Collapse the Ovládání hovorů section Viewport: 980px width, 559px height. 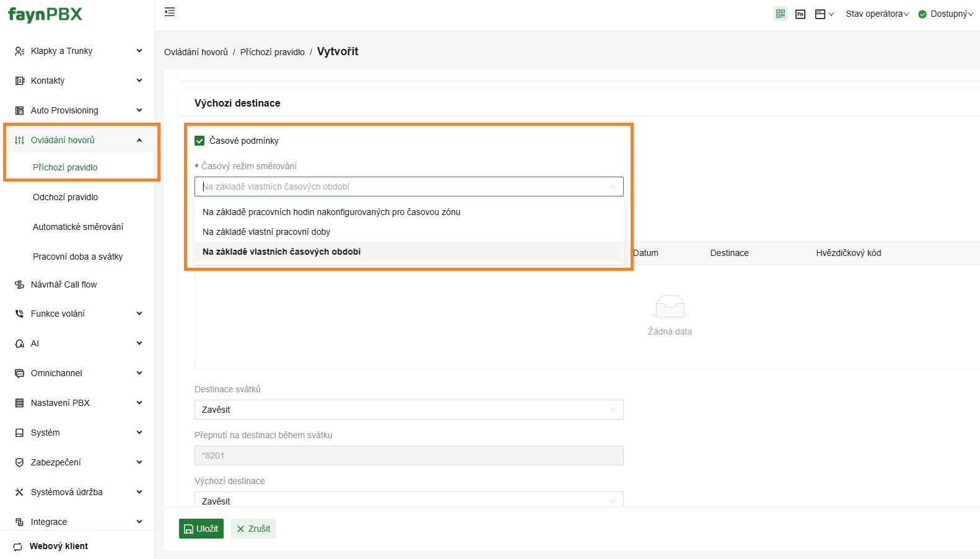point(139,141)
